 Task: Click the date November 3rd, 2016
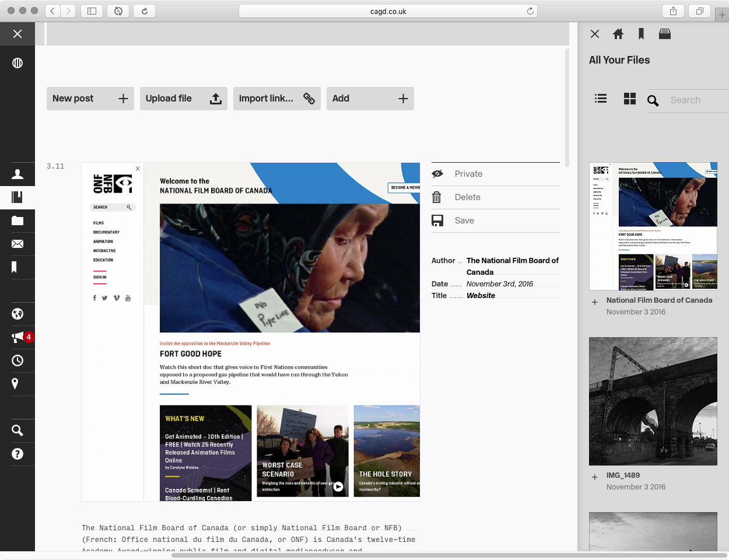click(500, 284)
